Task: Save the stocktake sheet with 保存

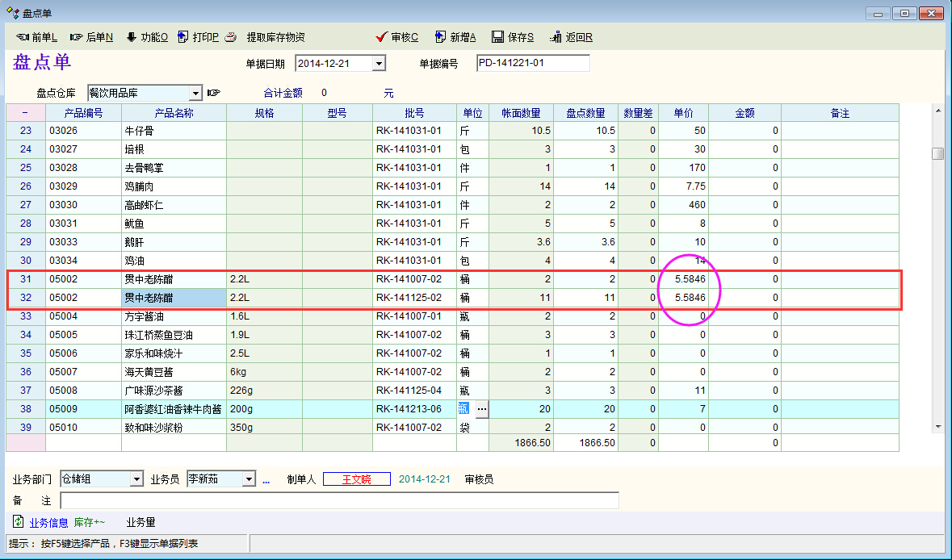Action: 514,37
